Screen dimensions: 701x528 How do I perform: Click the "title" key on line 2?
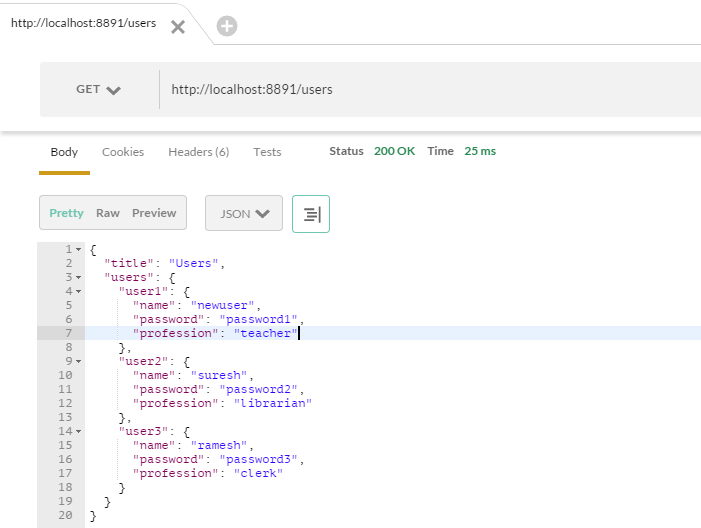(129, 263)
